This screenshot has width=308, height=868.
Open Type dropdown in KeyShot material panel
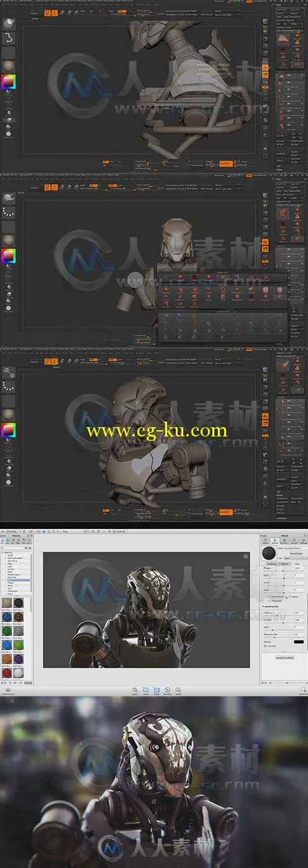tap(296, 558)
